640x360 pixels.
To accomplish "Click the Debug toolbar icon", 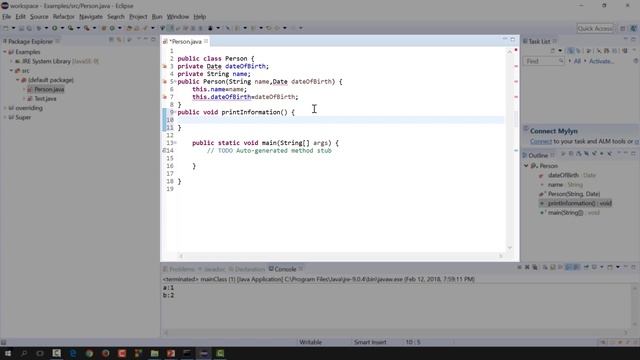I will tap(39, 28).
